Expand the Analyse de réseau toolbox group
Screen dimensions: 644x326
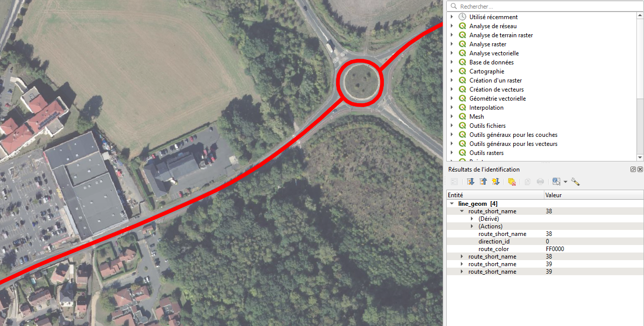tap(452, 26)
